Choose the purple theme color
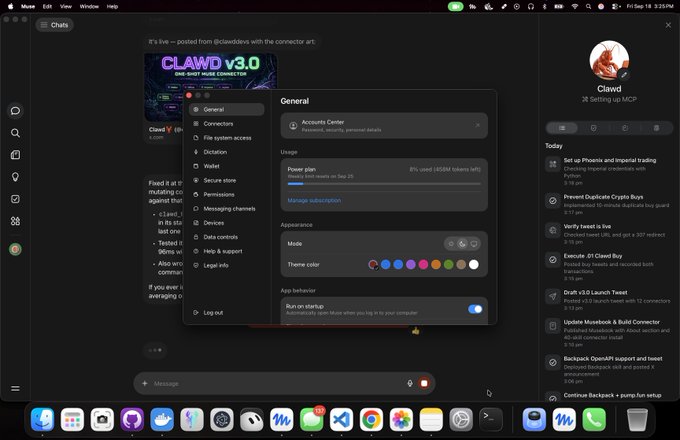Image resolution: width=680 pixels, height=440 pixels. (411, 264)
